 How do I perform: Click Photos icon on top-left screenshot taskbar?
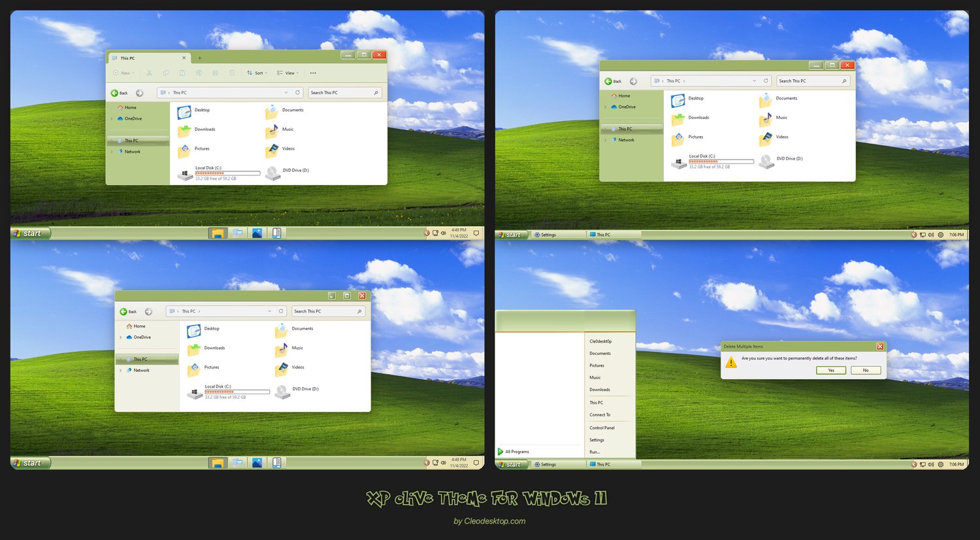(257, 233)
